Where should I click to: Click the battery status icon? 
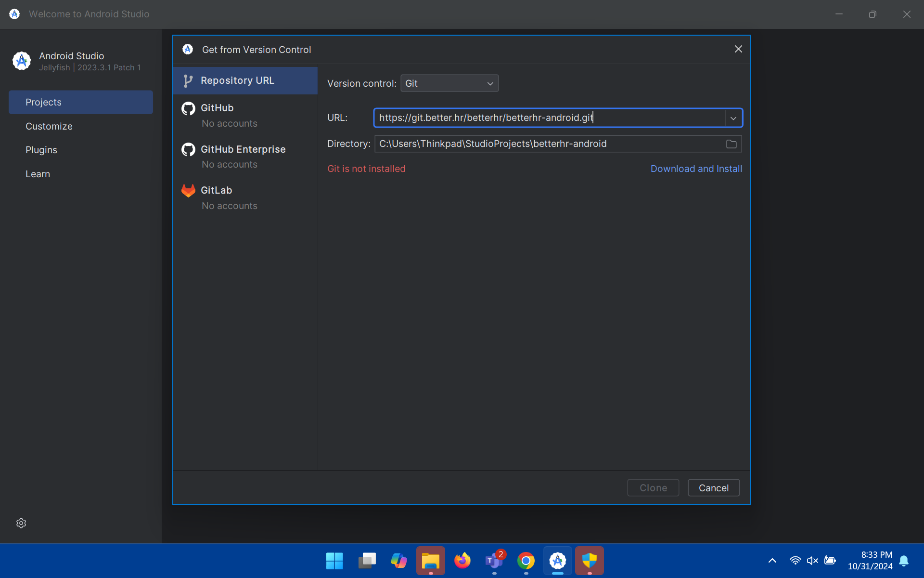point(830,561)
